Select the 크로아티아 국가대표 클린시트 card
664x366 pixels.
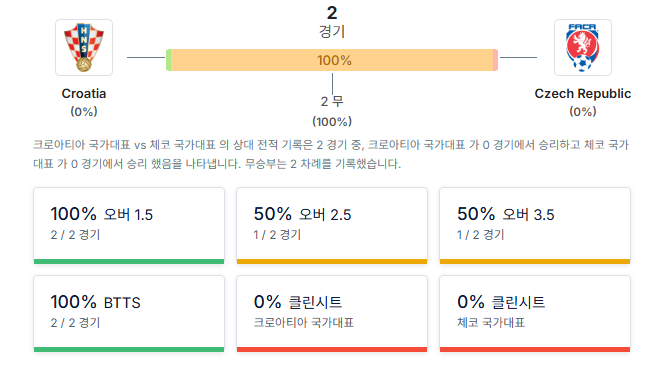332,314
